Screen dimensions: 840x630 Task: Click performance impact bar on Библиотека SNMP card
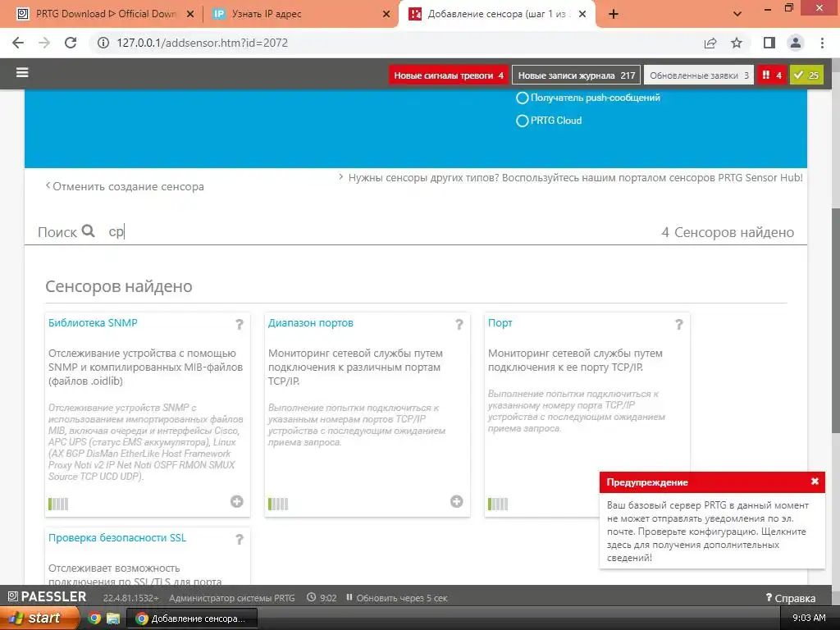(58, 504)
